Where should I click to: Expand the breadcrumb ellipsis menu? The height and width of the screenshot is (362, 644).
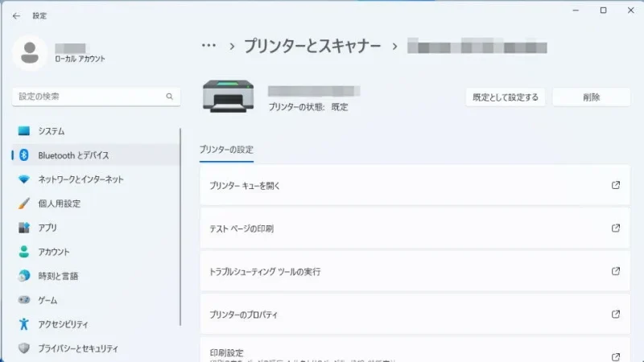[x=208, y=46]
